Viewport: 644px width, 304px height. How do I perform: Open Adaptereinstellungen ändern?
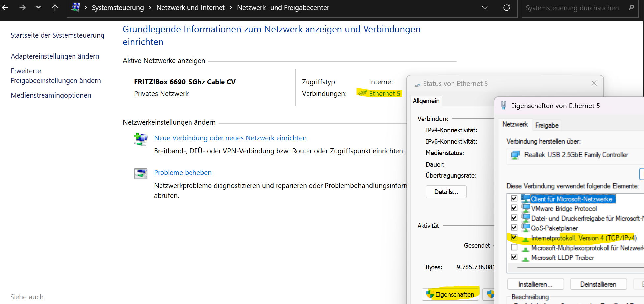(55, 56)
